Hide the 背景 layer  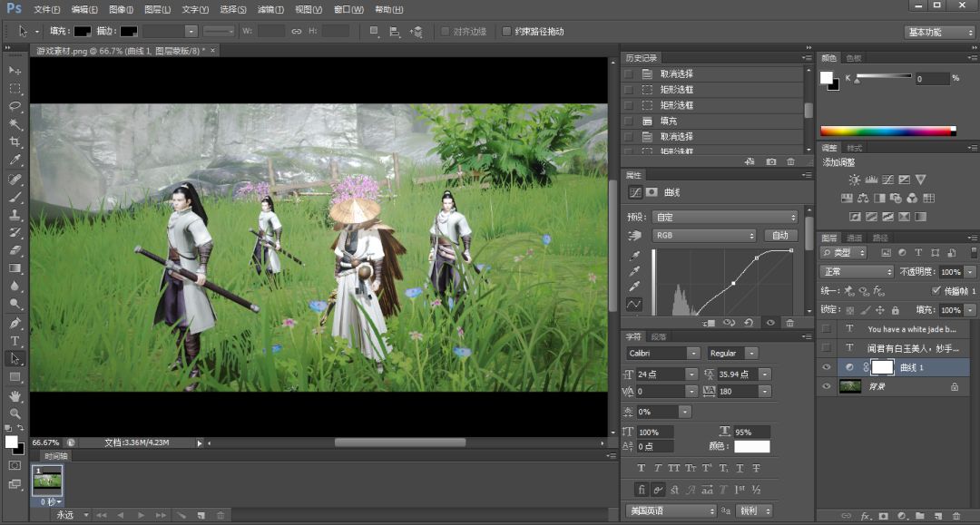827,386
